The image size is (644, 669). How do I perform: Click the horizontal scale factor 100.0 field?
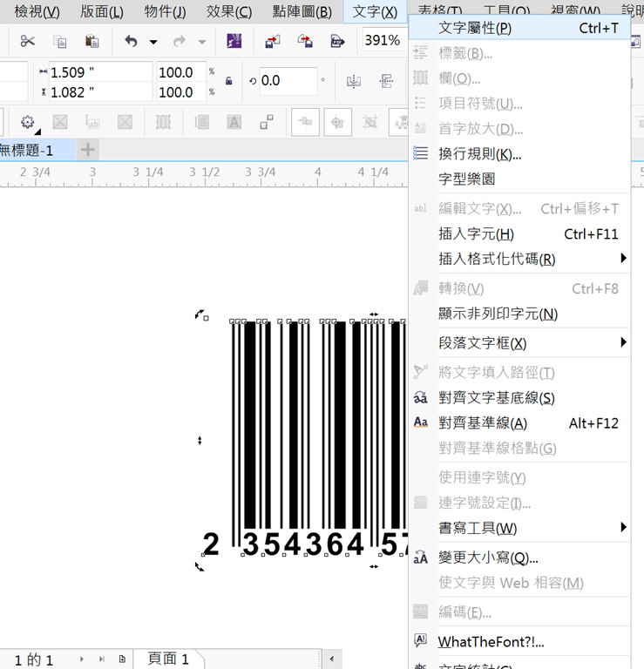181,72
